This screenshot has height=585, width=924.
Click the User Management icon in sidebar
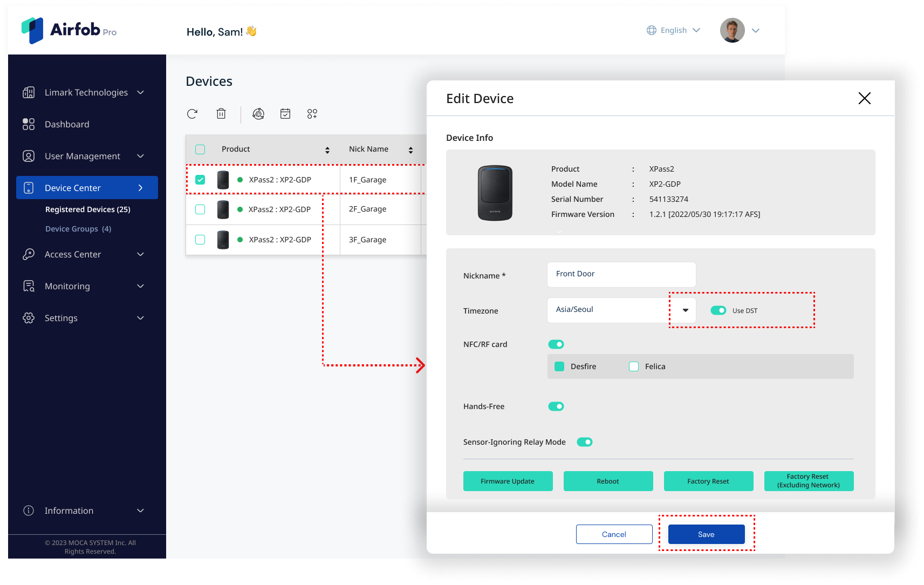pyautogui.click(x=29, y=156)
